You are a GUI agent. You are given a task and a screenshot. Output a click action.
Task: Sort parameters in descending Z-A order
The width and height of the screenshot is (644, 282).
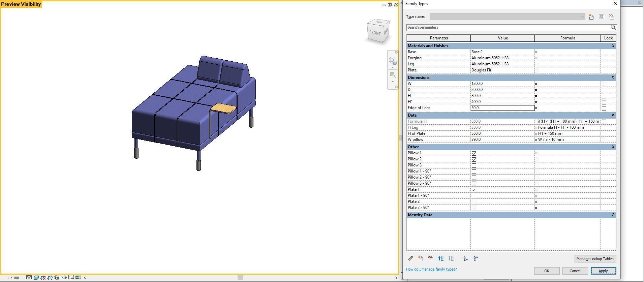[476, 259]
